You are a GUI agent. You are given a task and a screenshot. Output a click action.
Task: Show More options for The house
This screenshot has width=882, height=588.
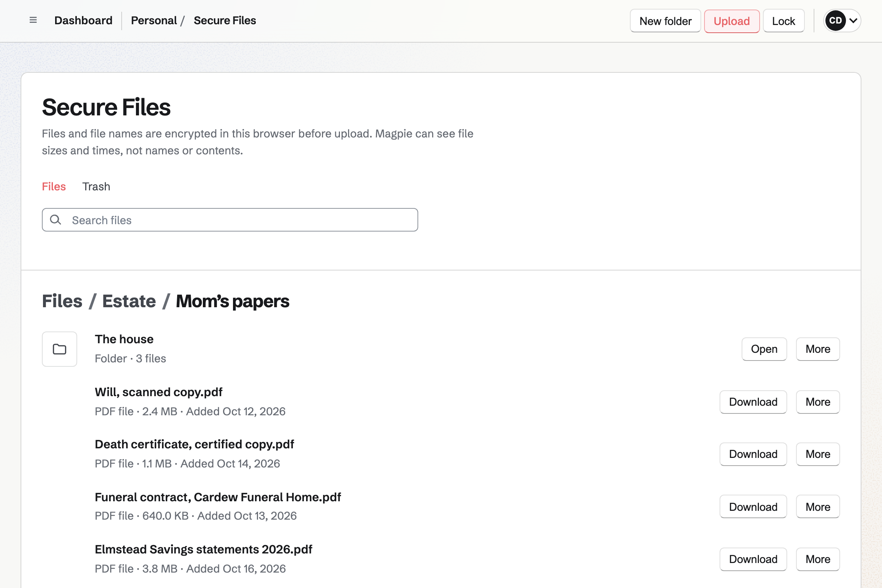pyautogui.click(x=817, y=349)
